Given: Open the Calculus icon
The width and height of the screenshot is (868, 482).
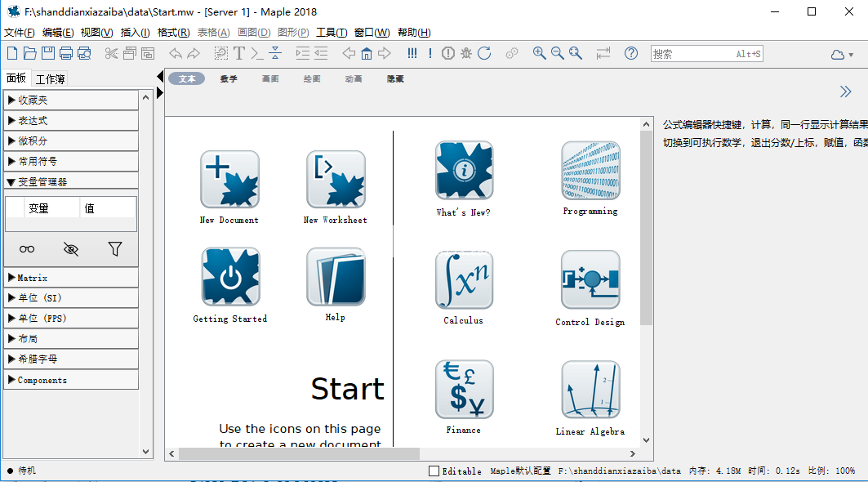Looking at the screenshot, I should point(464,279).
